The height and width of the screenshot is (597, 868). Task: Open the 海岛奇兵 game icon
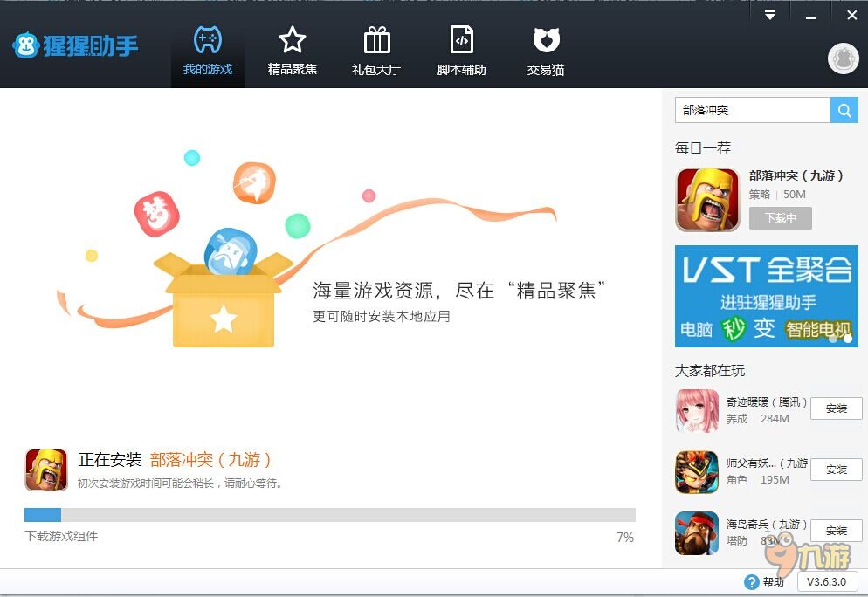[x=697, y=532]
